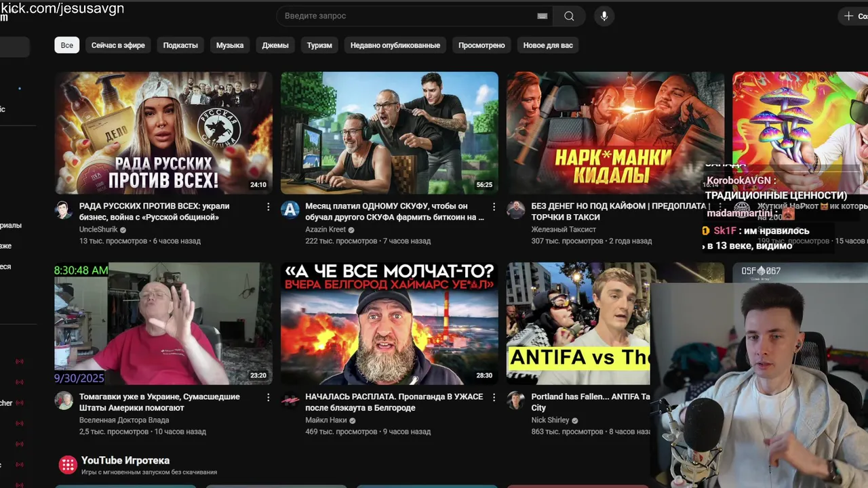Open UncleShurik channel avatar
The image size is (868, 488).
coord(64,210)
